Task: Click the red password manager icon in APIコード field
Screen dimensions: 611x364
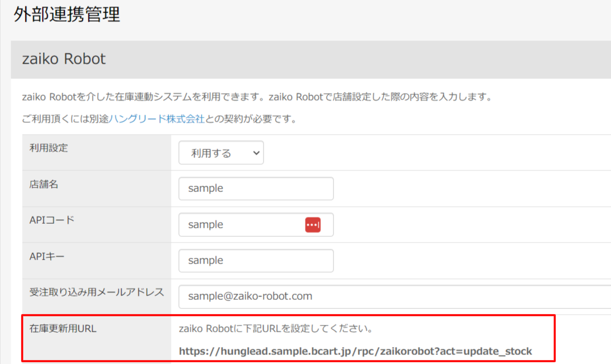Action: [313, 225]
